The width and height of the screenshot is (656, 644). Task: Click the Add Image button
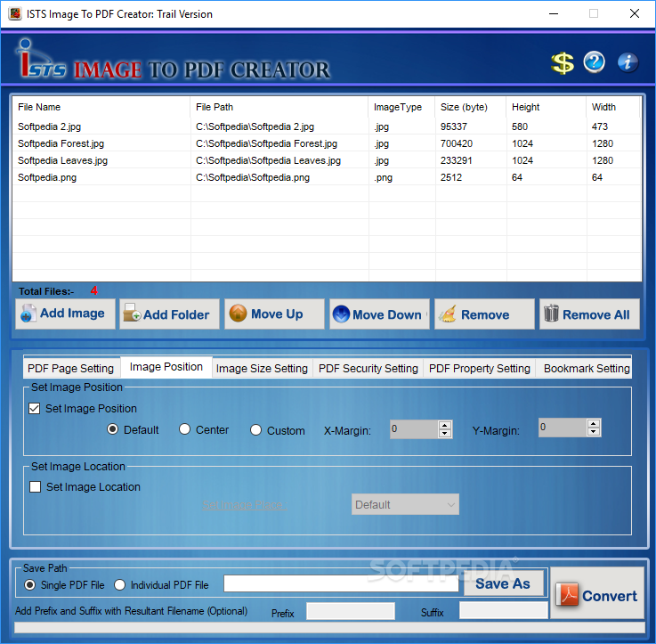(65, 314)
